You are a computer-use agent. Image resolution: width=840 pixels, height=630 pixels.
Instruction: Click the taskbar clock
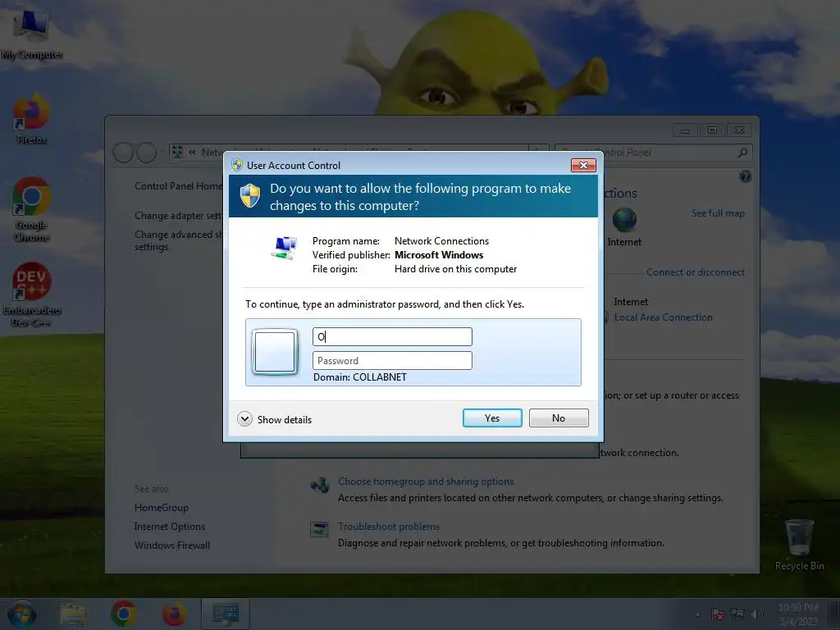tap(798, 614)
